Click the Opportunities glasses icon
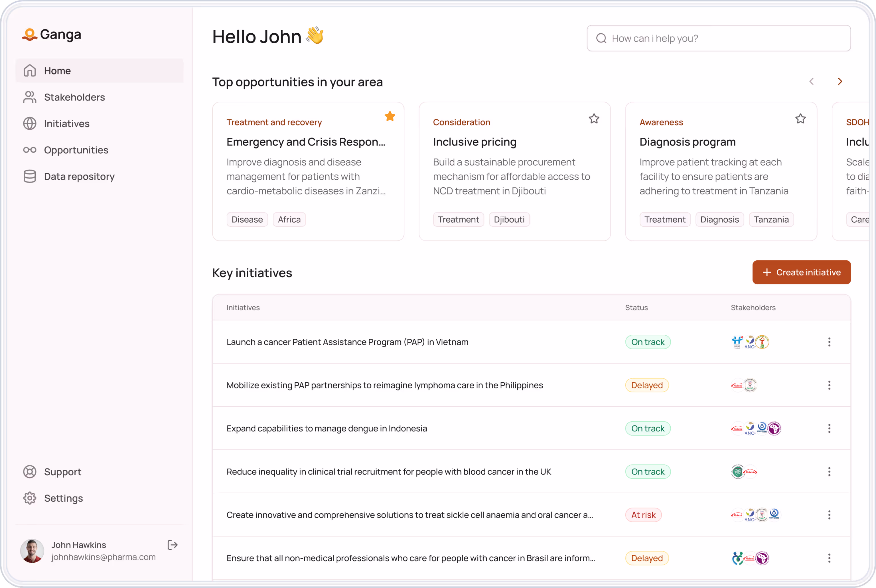Viewport: 876px width, 588px height. pyautogui.click(x=30, y=150)
